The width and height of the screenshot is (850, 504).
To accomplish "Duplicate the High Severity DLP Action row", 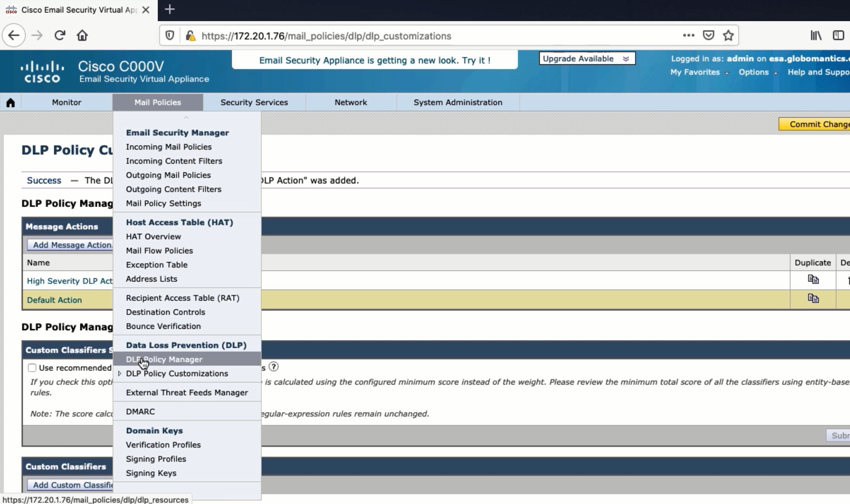I will (x=813, y=279).
